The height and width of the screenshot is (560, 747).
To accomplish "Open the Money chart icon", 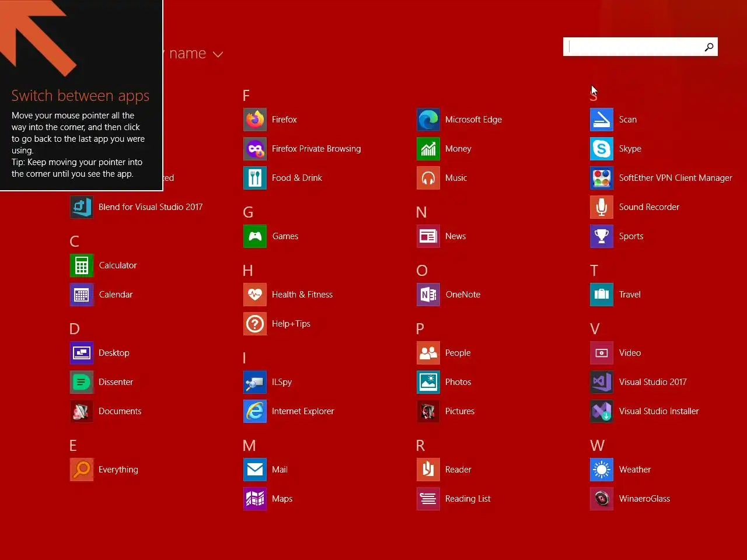I will [428, 149].
